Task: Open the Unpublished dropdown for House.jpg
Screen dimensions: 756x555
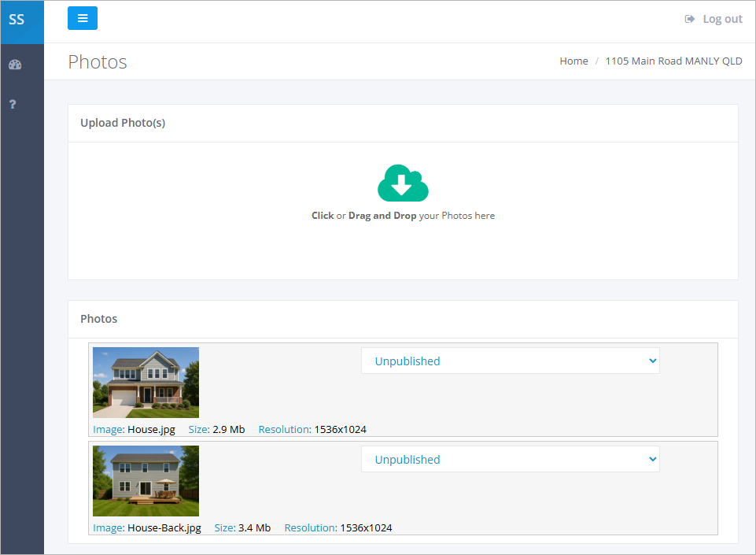Action: pos(510,361)
